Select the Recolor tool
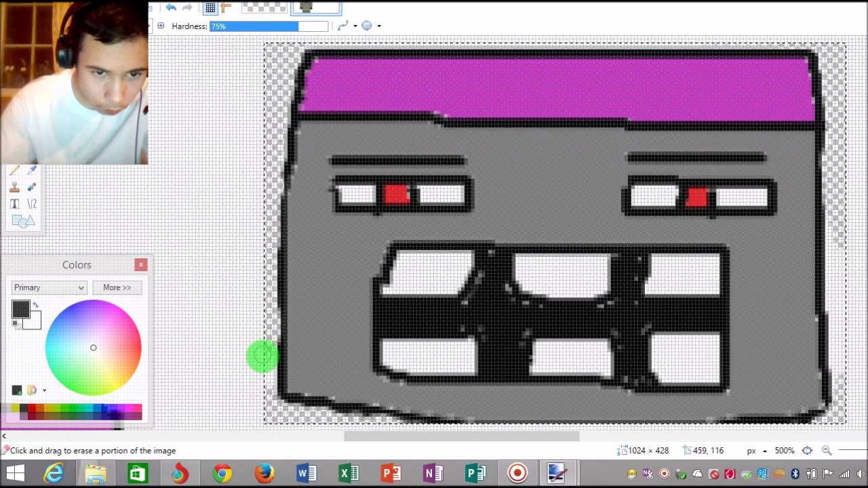Viewport: 868px width, 488px height. pyautogui.click(x=31, y=187)
